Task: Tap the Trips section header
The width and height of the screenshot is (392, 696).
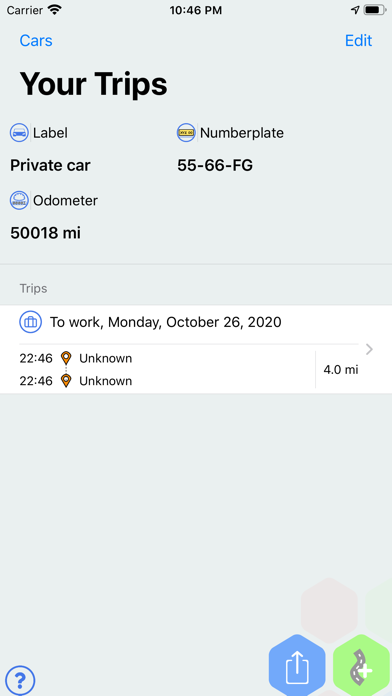Action: click(x=33, y=289)
